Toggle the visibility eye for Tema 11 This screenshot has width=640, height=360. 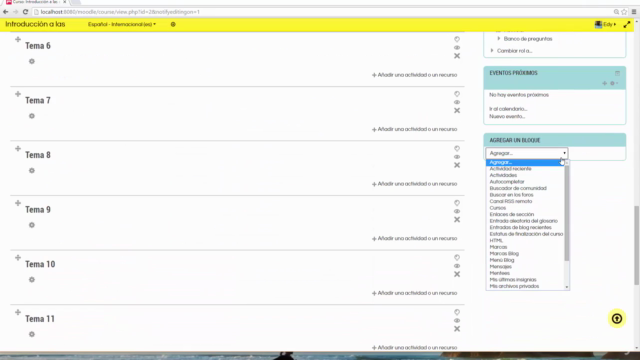457,321
